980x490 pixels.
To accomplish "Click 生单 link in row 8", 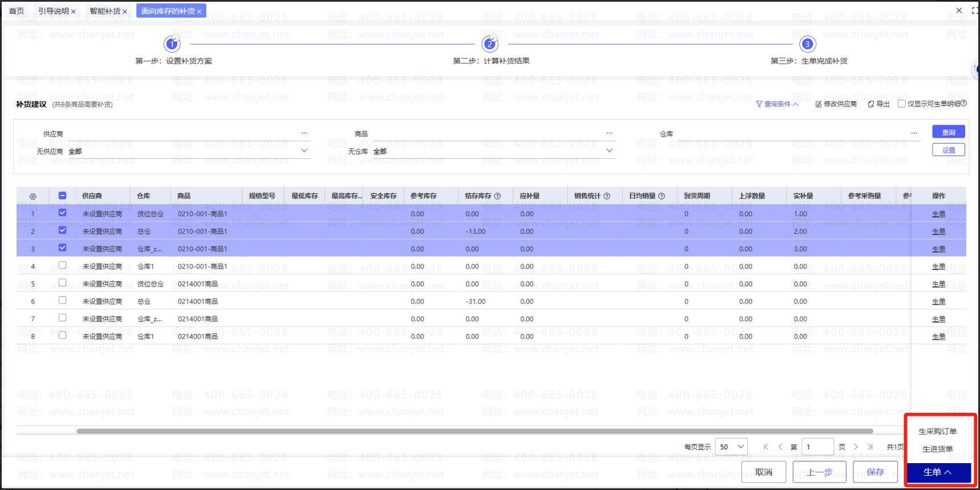I will coord(938,337).
